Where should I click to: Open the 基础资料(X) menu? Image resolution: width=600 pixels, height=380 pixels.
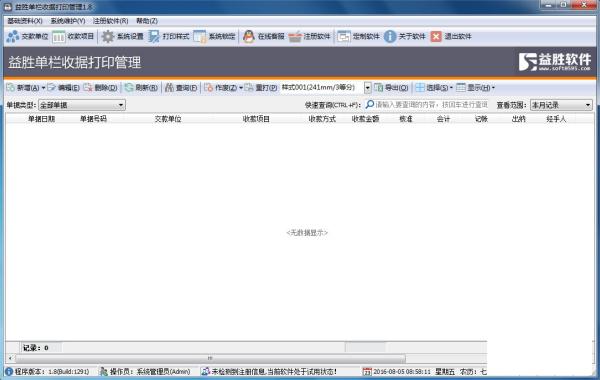25,21
